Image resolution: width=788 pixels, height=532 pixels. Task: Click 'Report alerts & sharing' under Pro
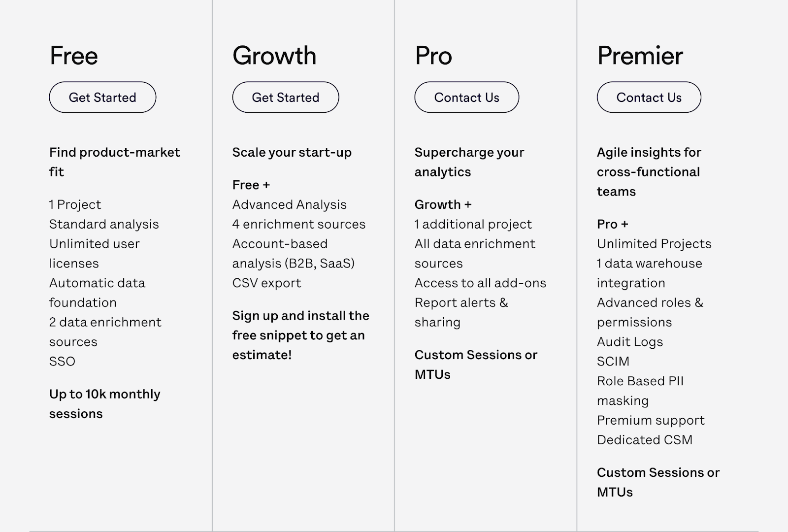tap(460, 312)
